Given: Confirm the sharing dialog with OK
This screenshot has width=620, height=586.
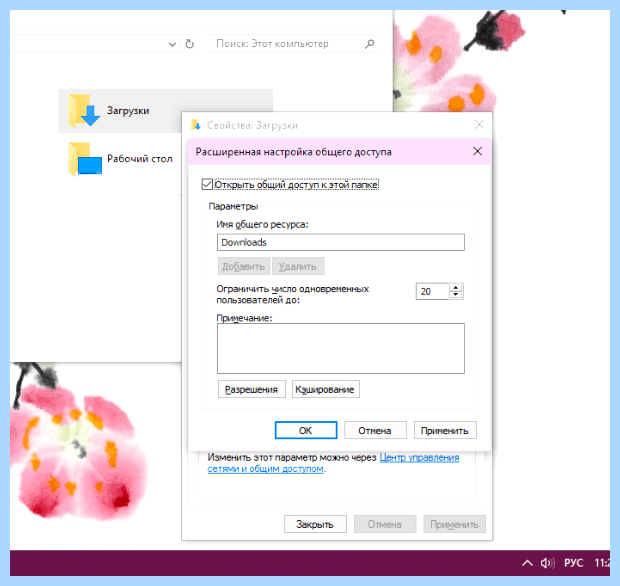Looking at the screenshot, I should (306, 430).
